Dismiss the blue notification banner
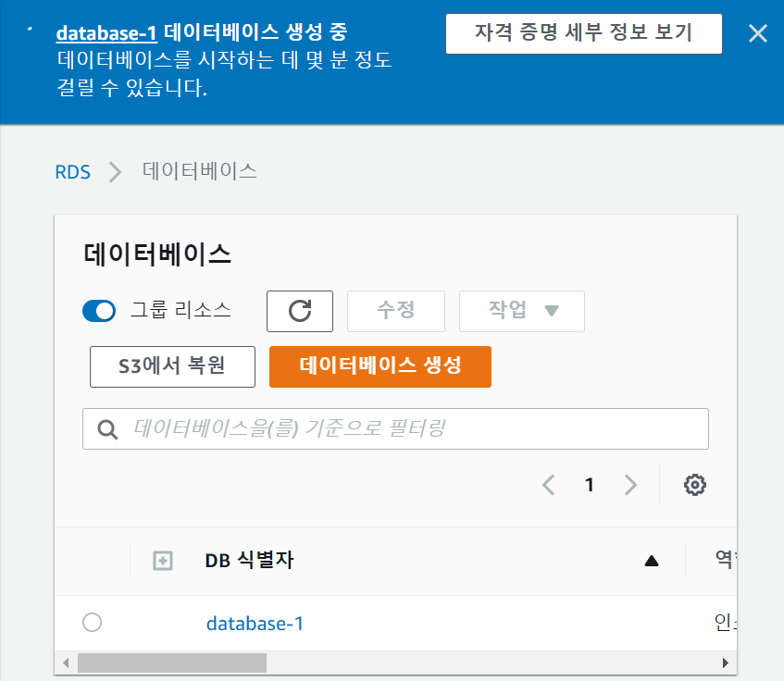 [757, 35]
